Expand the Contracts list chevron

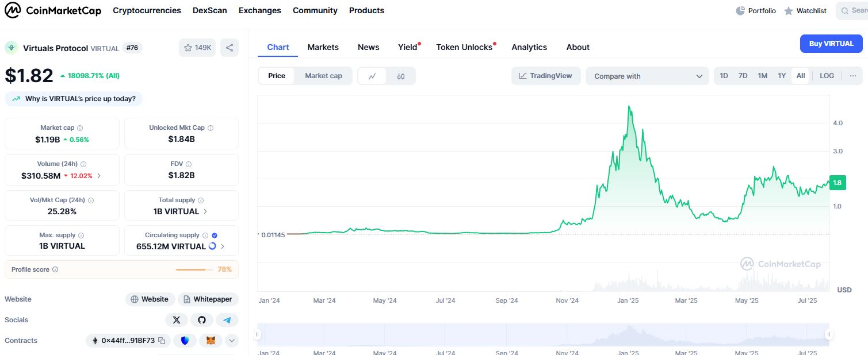231,341
